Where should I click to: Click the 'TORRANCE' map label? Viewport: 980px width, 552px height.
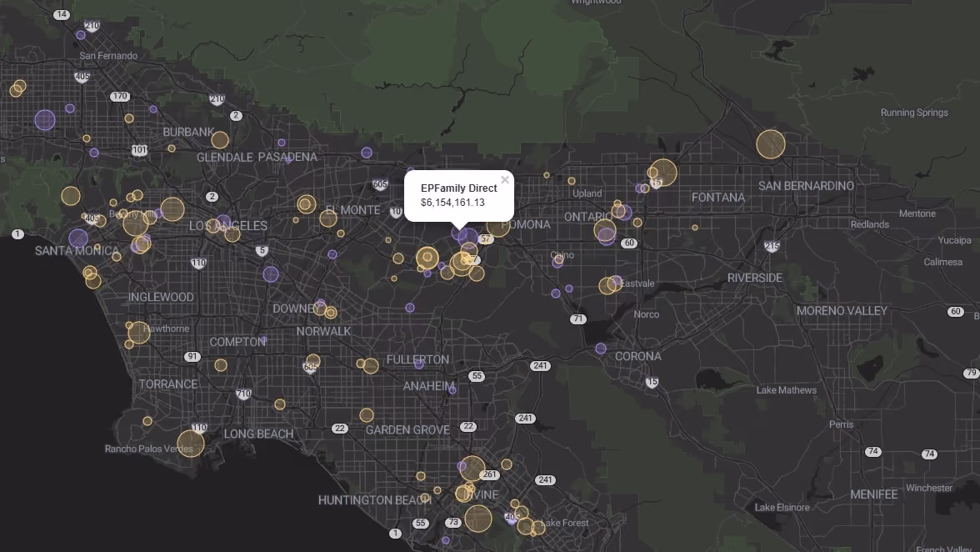tap(167, 384)
